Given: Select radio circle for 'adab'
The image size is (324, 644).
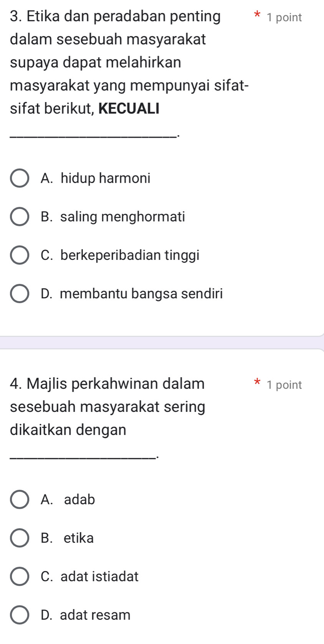Looking at the screenshot, I should pos(19,500).
